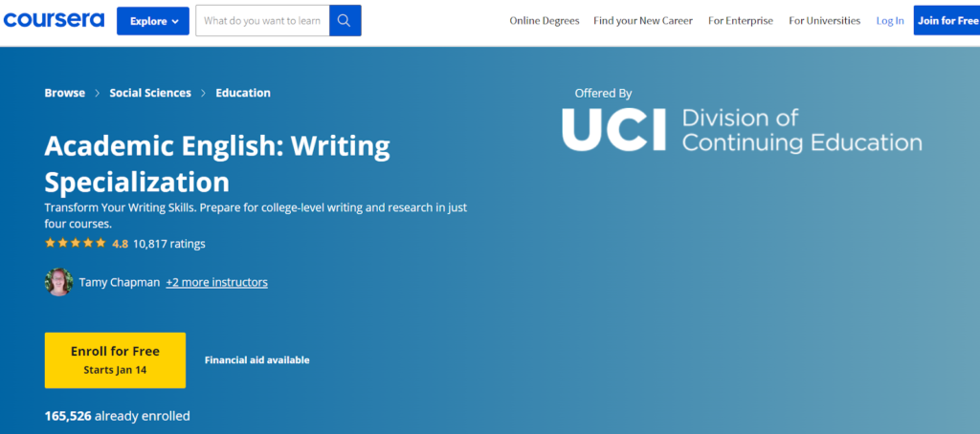The width and height of the screenshot is (980, 434).
Task: Click Tamy Chapman's instructor avatar
Action: [58, 282]
